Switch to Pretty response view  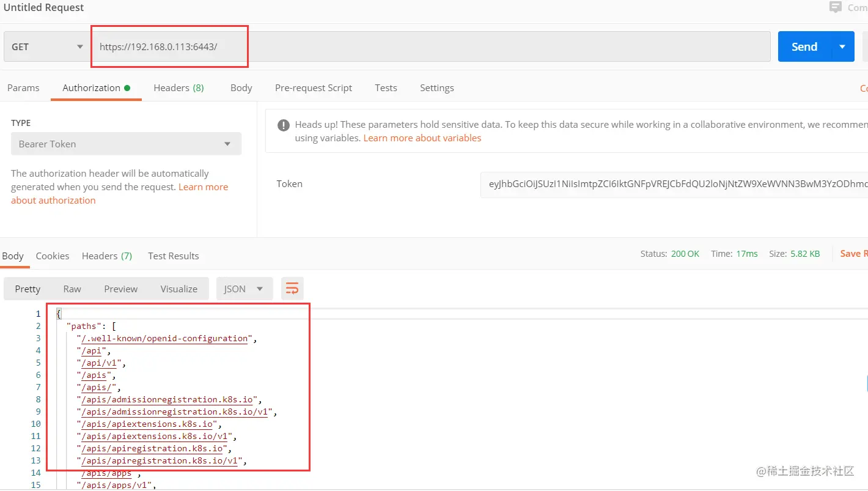coord(28,289)
